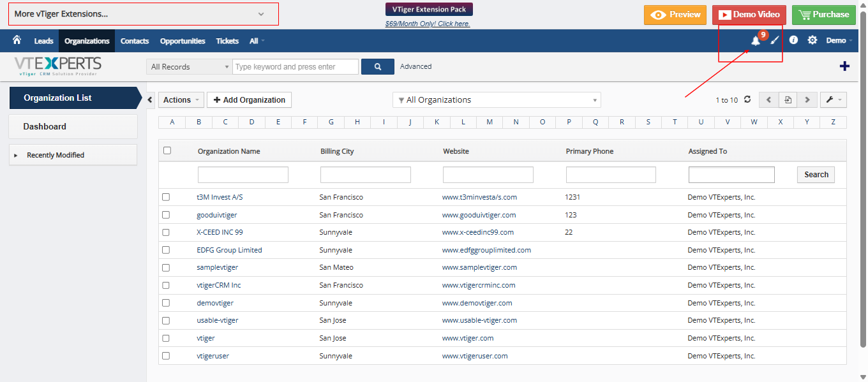Open the Organizations tab
This screenshot has height=382, width=868.
point(87,41)
